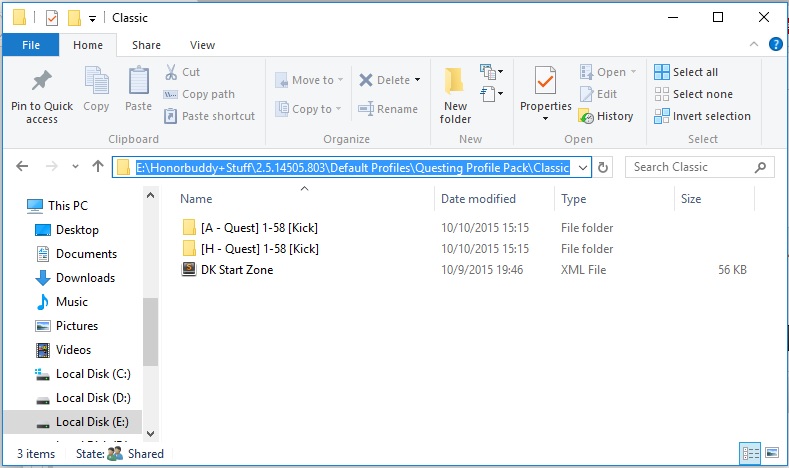Switch to the Share tab

pos(146,45)
